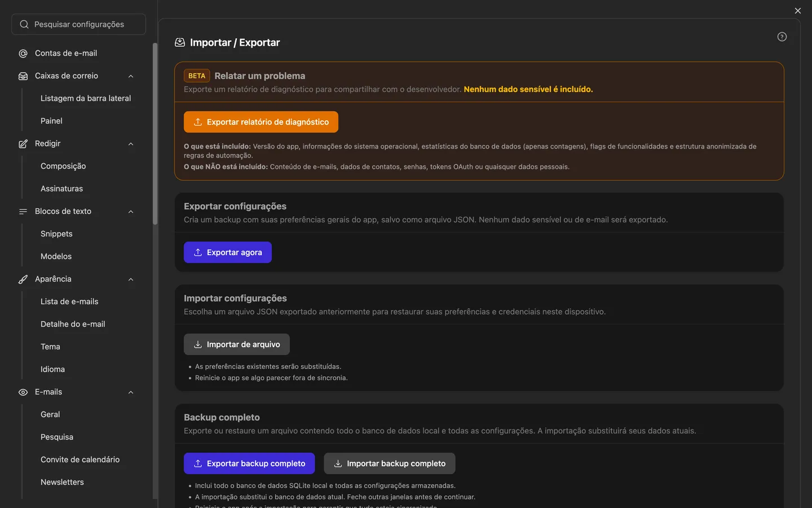Select Listagem da barra lateral
Image resolution: width=812 pixels, height=508 pixels.
86,98
